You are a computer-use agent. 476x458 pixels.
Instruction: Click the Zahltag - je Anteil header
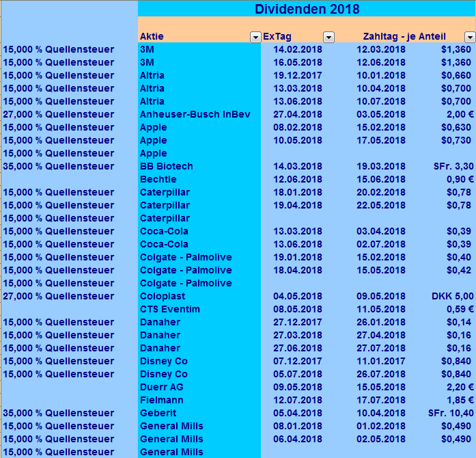pos(404,36)
